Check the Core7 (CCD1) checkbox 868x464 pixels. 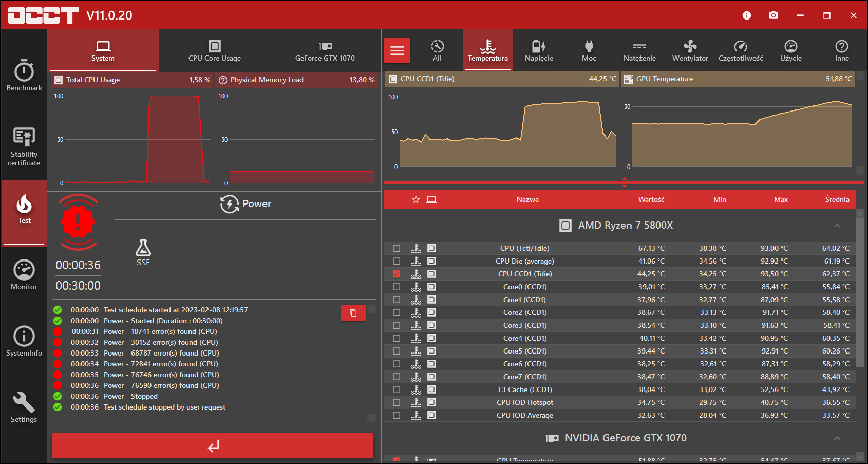tap(397, 377)
